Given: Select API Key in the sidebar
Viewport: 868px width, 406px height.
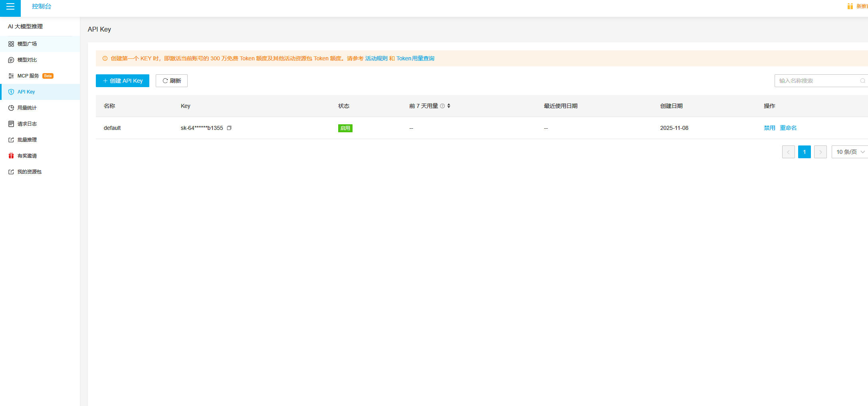Looking at the screenshot, I should [x=40, y=92].
